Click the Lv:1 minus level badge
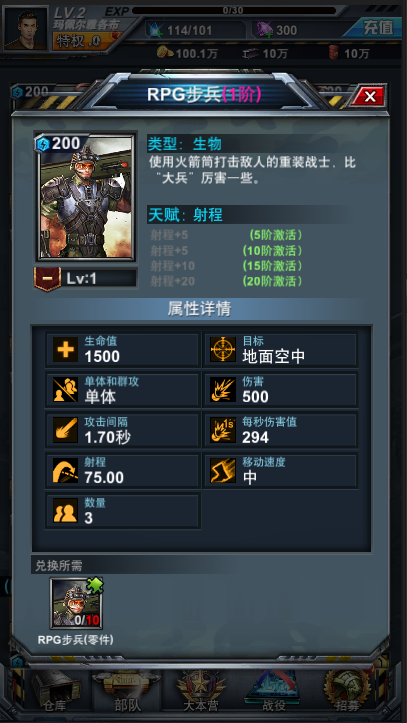 48,279
